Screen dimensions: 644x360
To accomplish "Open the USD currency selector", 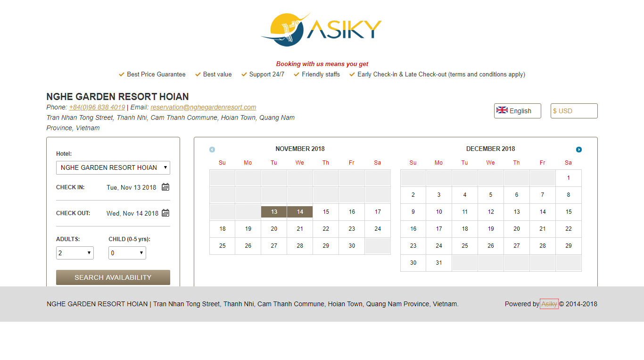I will click(574, 110).
